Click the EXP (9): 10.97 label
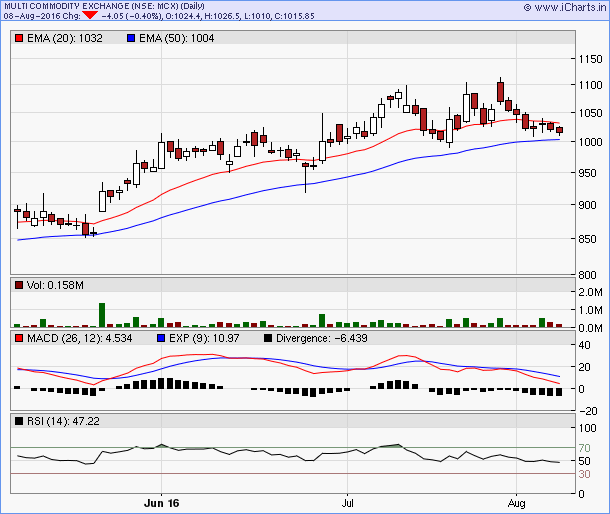This screenshot has height=514, width=610. 204,338
